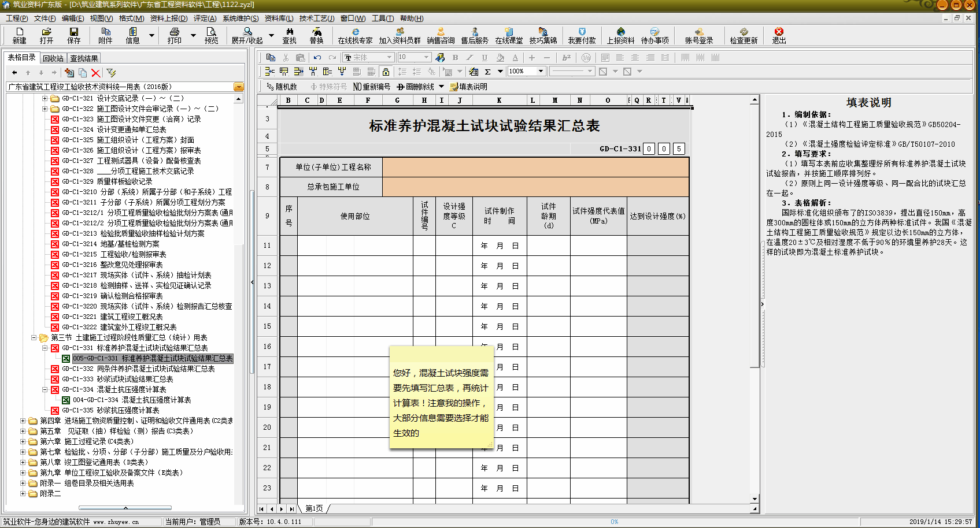Screen dimensions: 980x528
Task: Collapse the 第三节 土建施工 tree node
Action: point(34,337)
